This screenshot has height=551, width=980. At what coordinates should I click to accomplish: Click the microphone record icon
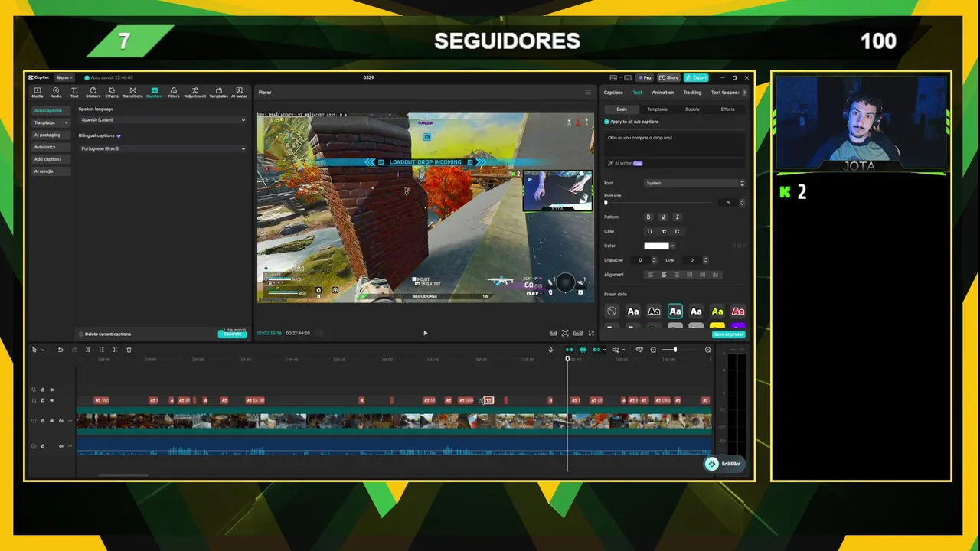coord(550,350)
